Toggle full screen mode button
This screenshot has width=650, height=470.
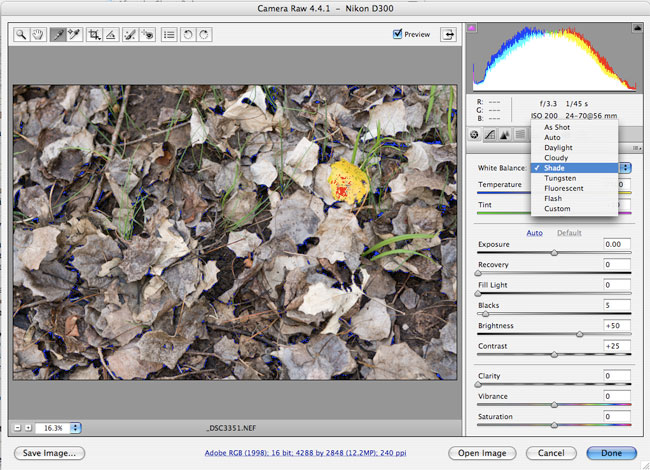point(449,34)
